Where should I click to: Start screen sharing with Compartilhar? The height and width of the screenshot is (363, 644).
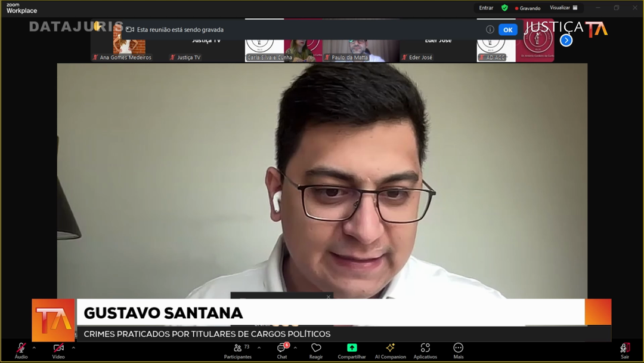pyautogui.click(x=352, y=349)
